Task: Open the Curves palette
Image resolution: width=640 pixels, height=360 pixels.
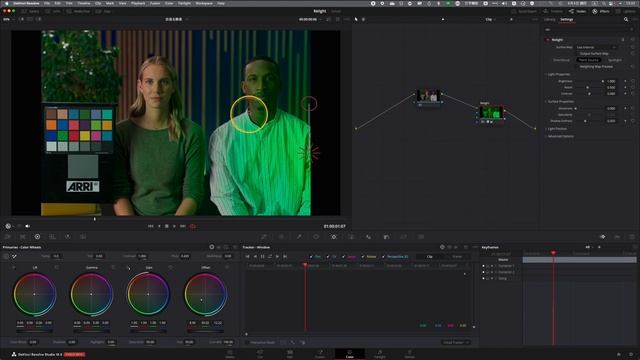Action: pyautogui.click(x=264, y=237)
